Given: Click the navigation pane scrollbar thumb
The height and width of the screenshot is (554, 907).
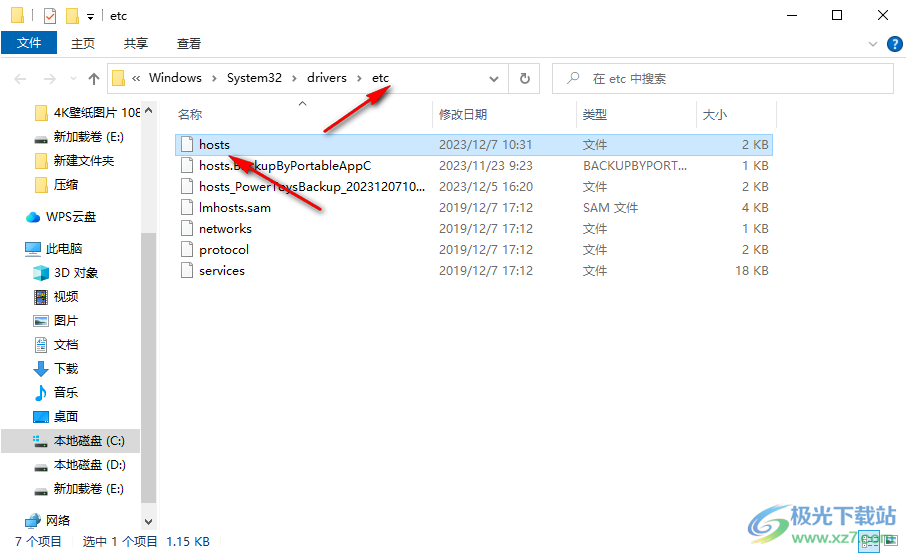Looking at the screenshot, I should (149, 367).
